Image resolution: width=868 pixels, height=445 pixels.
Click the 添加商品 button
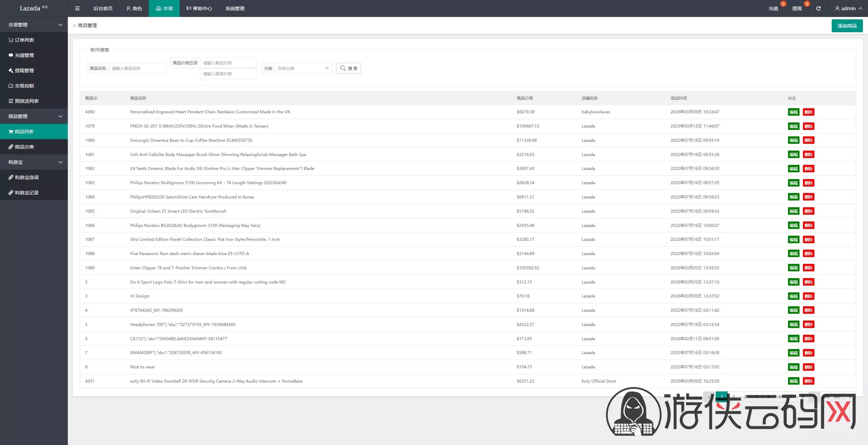pyautogui.click(x=847, y=26)
